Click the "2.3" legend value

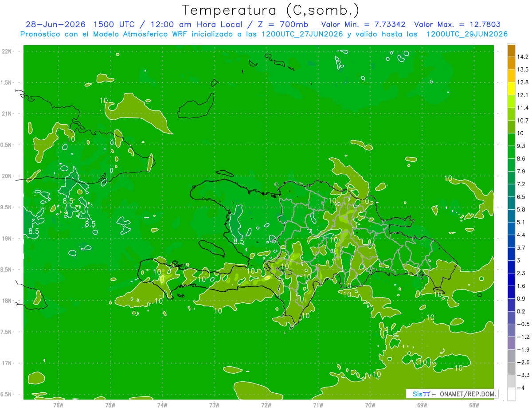point(521,273)
